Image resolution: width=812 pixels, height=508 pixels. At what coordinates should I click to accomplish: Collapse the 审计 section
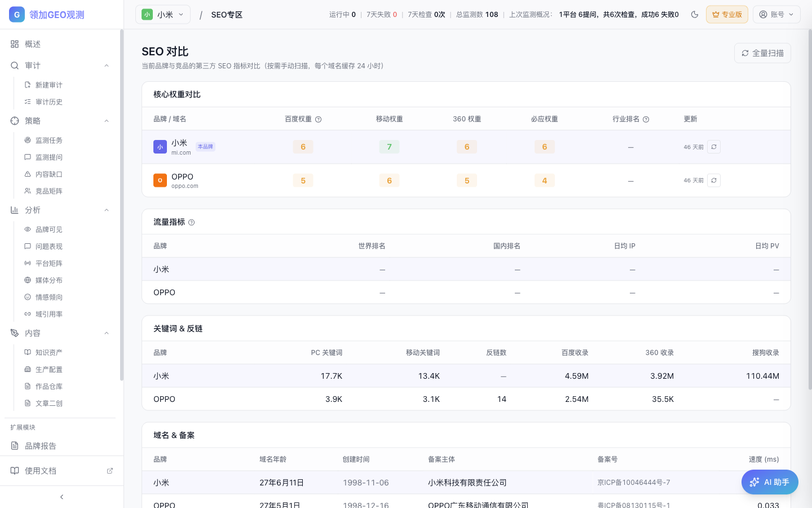[x=107, y=65]
